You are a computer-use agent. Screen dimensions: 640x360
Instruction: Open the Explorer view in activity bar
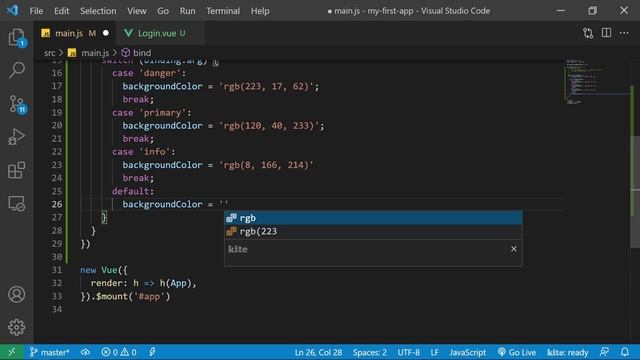[16, 37]
